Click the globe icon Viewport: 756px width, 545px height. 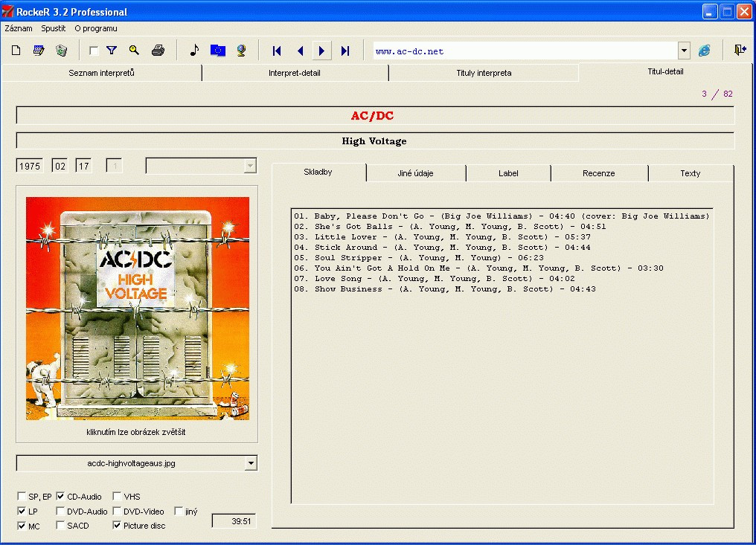[241, 50]
